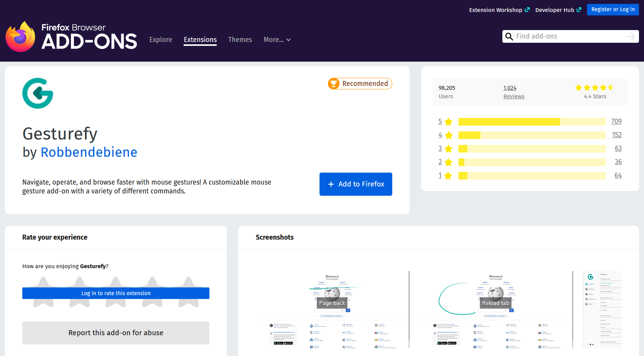Click Log in to rate this extension
The height and width of the screenshot is (356, 644).
[x=116, y=293]
